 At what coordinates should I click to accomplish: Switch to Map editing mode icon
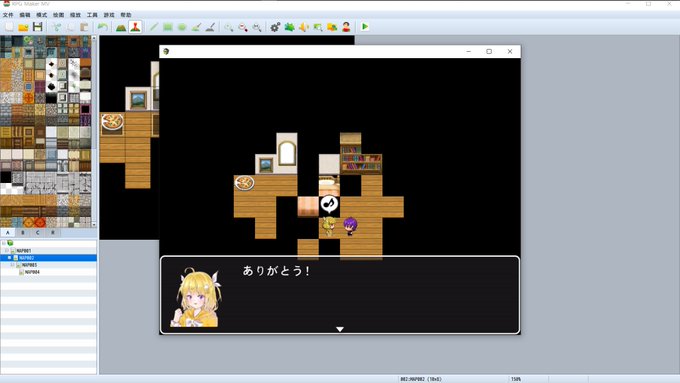tap(121, 27)
